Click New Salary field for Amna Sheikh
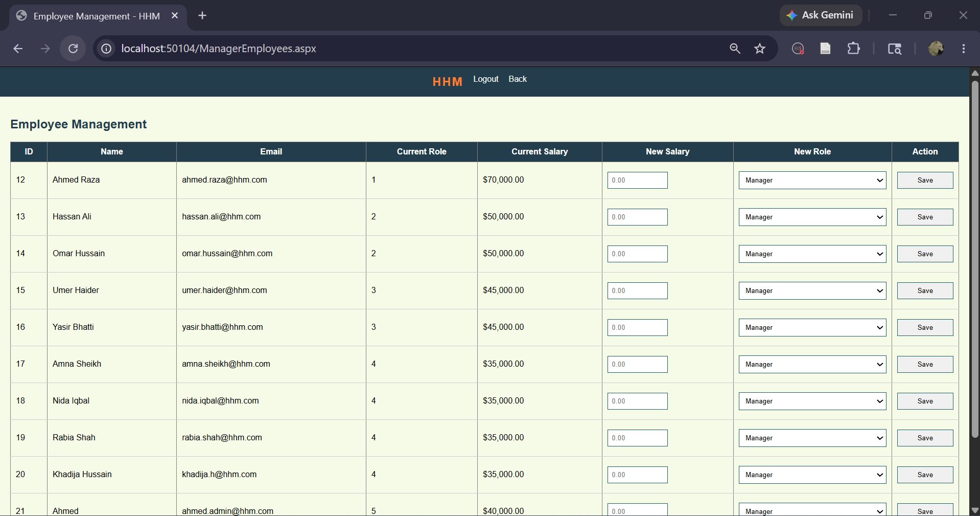This screenshot has height=516, width=980. [637, 364]
